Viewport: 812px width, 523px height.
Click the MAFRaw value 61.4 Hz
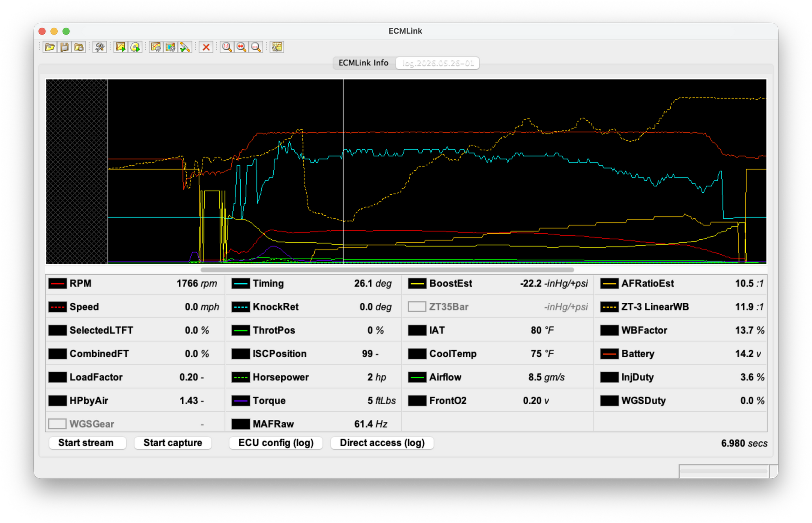pyautogui.click(x=371, y=424)
